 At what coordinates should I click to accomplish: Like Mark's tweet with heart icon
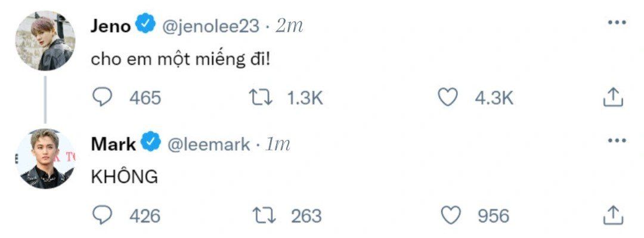point(451,215)
